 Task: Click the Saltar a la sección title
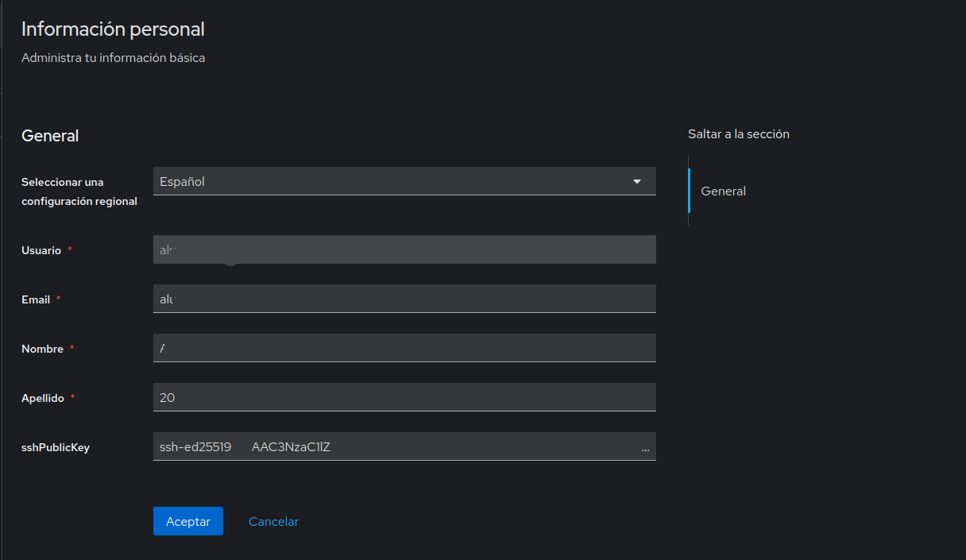pos(738,134)
